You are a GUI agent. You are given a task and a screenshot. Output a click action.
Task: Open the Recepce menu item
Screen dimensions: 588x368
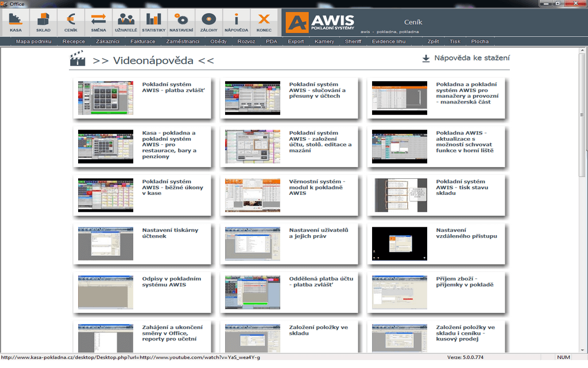(x=73, y=41)
